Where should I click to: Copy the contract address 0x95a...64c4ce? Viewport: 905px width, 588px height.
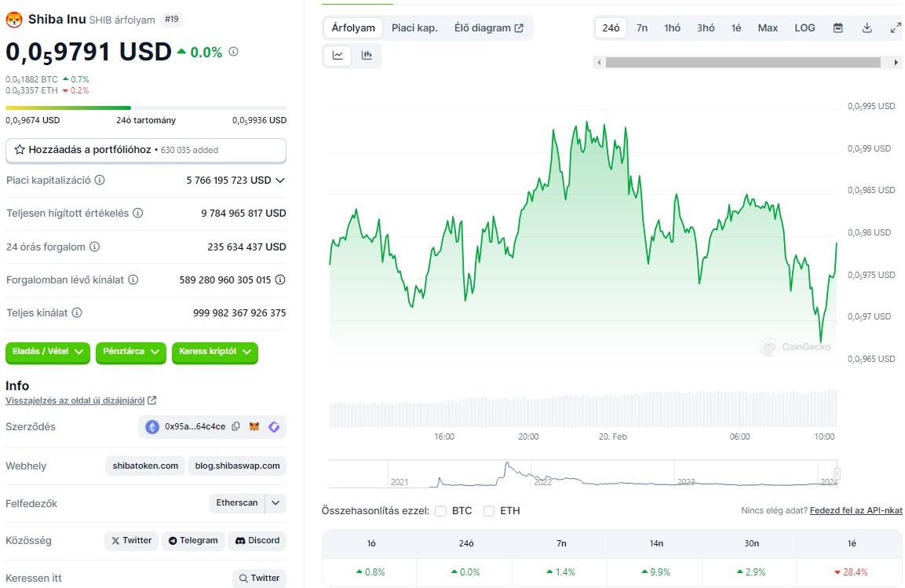click(x=236, y=426)
